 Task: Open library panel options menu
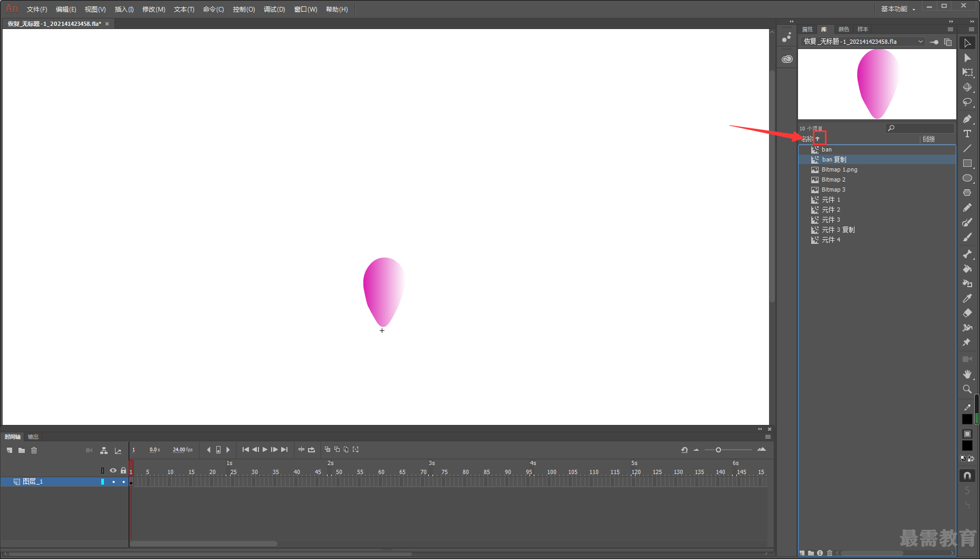pos(950,30)
